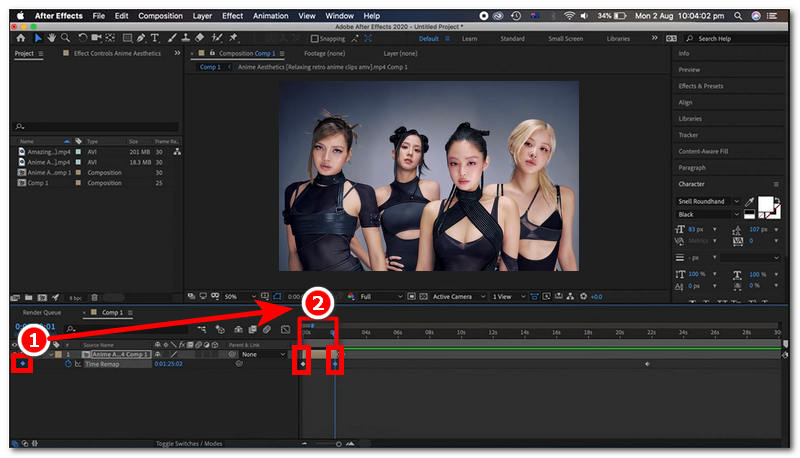Open the Snell Roundhand font dropdown
This screenshot has width=800, height=458.
coord(709,202)
